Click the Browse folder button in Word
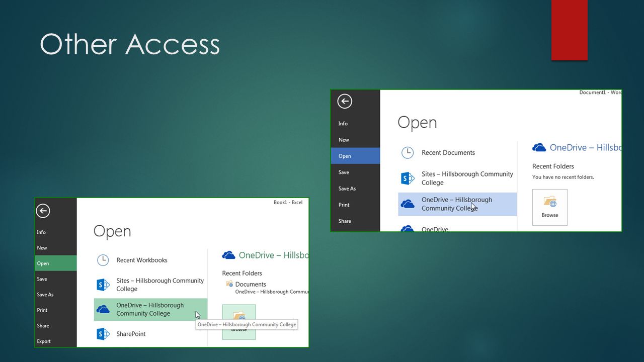Viewport: 644px width, 362px height. click(550, 207)
